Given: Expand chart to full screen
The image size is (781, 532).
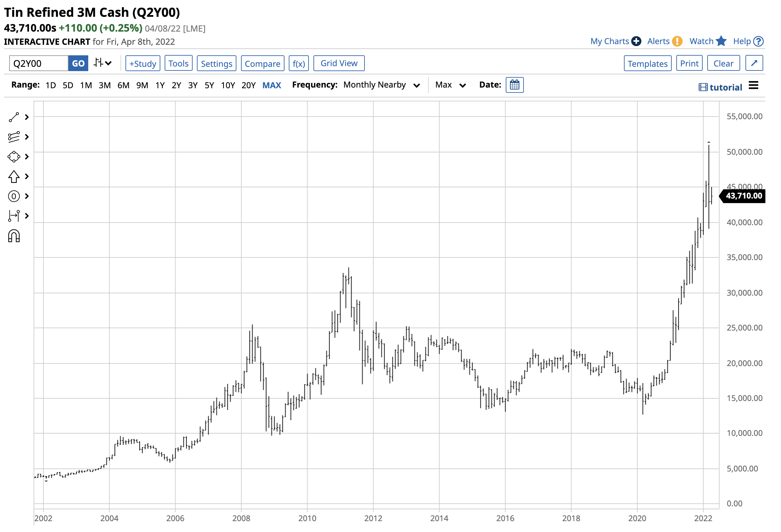Looking at the screenshot, I should (x=754, y=63).
